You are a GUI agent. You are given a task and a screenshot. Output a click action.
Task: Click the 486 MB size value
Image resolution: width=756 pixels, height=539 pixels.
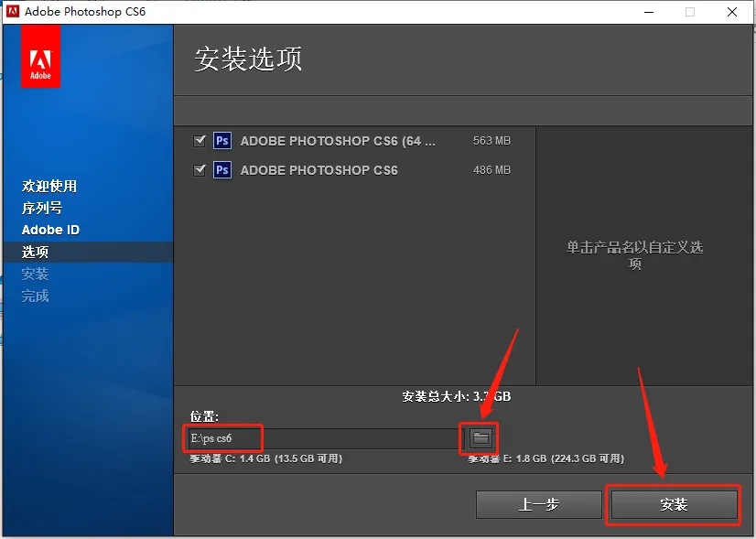pyautogui.click(x=491, y=170)
